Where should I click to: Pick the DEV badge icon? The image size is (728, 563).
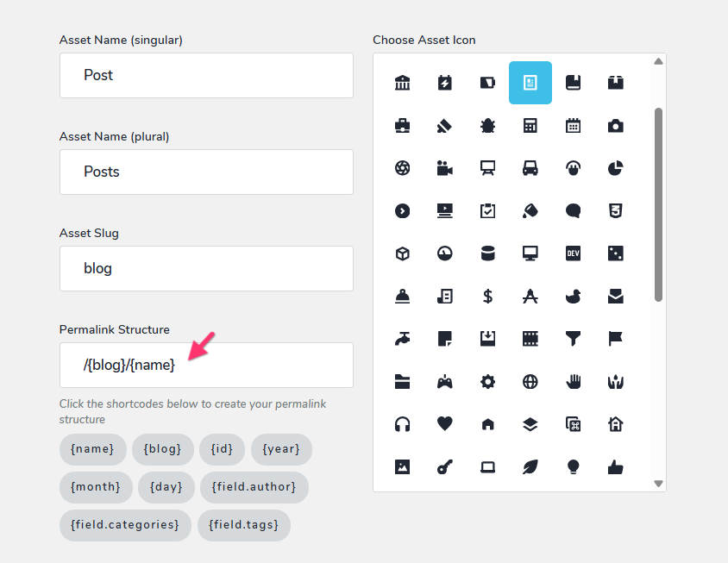pos(573,253)
